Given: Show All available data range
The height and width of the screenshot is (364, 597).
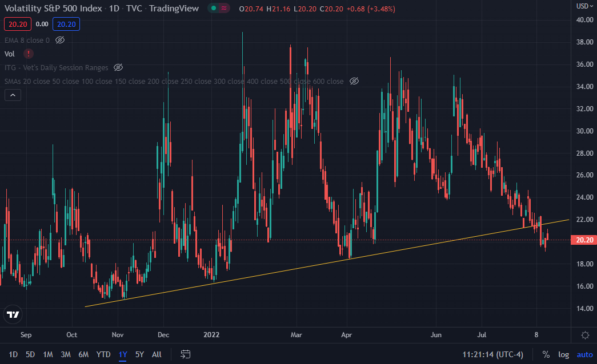Looking at the screenshot, I should pos(157,354).
